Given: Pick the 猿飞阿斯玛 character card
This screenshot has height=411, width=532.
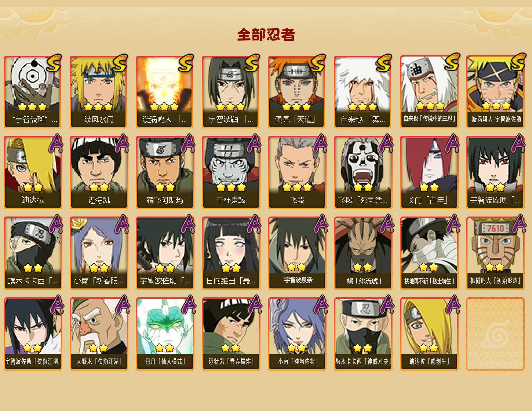Looking at the screenshot, I should (x=165, y=172).
